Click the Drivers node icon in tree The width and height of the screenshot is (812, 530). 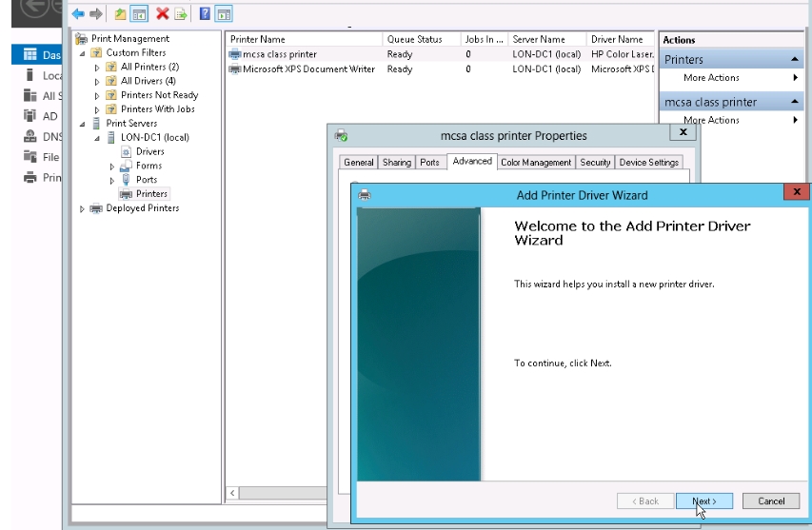[126, 151]
